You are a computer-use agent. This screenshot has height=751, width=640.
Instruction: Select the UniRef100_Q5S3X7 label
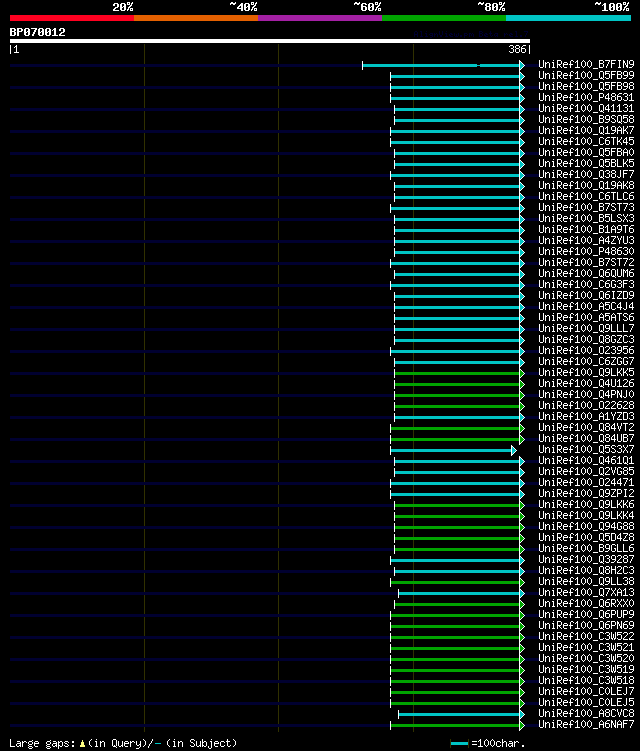coord(586,450)
